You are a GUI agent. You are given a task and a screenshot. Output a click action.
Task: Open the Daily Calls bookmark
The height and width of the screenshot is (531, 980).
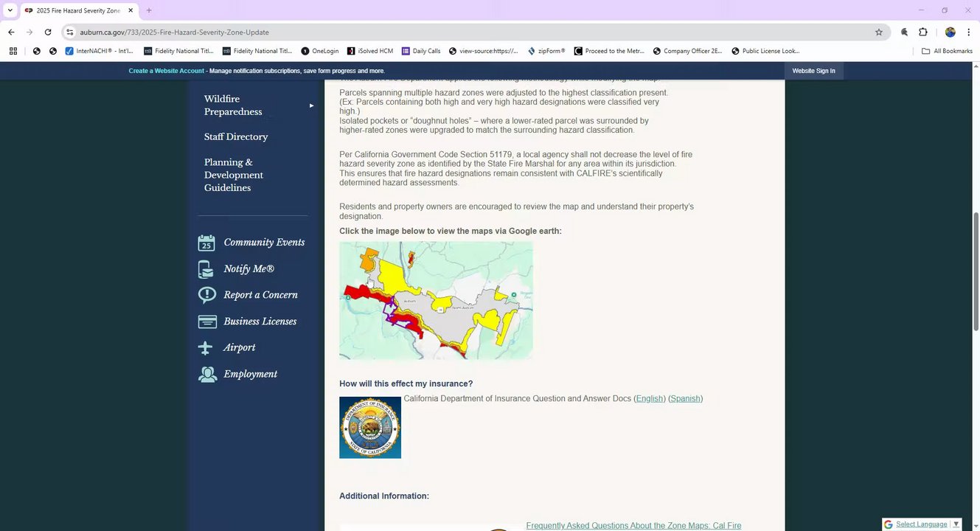421,51
